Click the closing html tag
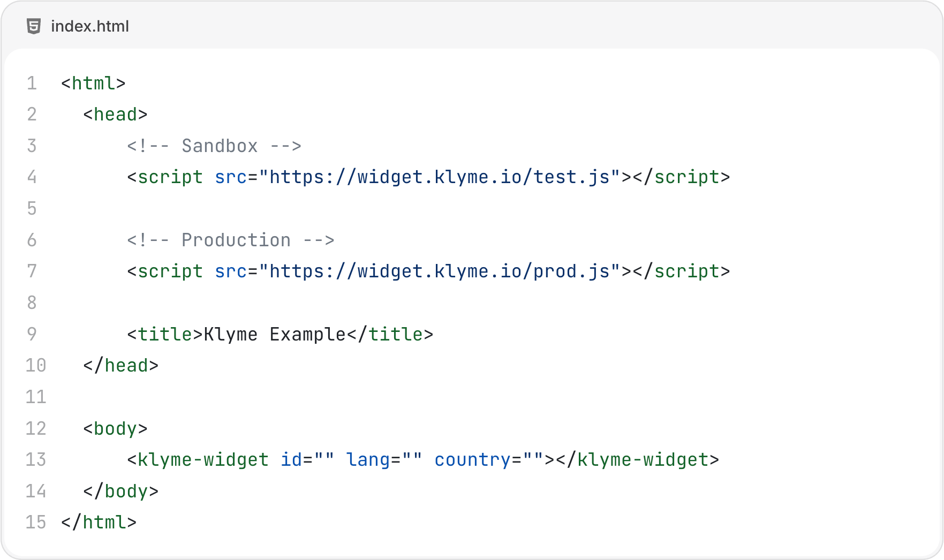Viewport: 944px width, 560px height. (x=99, y=522)
